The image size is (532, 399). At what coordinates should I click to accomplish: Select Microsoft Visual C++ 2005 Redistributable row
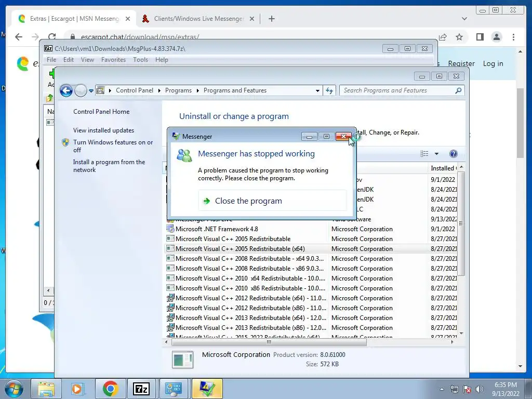pyautogui.click(x=311, y=239)
